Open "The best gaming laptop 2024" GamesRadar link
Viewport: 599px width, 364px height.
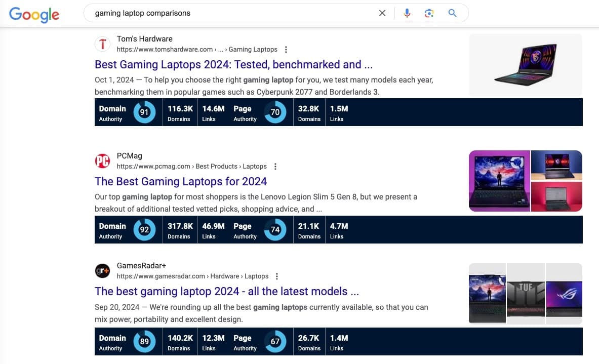pos(227,292)
